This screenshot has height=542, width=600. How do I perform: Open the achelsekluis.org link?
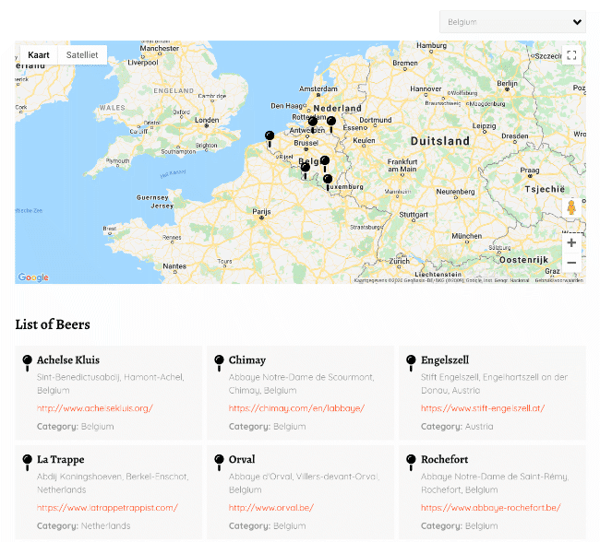(x=95, y=408)
